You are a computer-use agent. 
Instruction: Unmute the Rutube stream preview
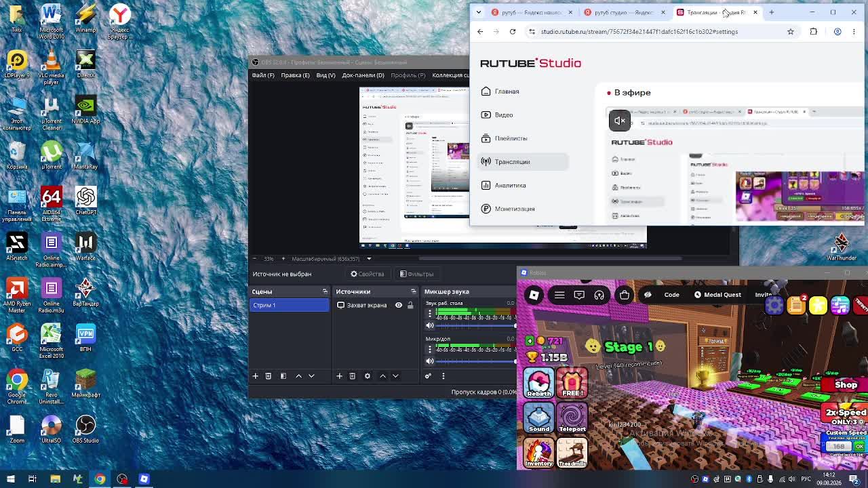(619, 121)
